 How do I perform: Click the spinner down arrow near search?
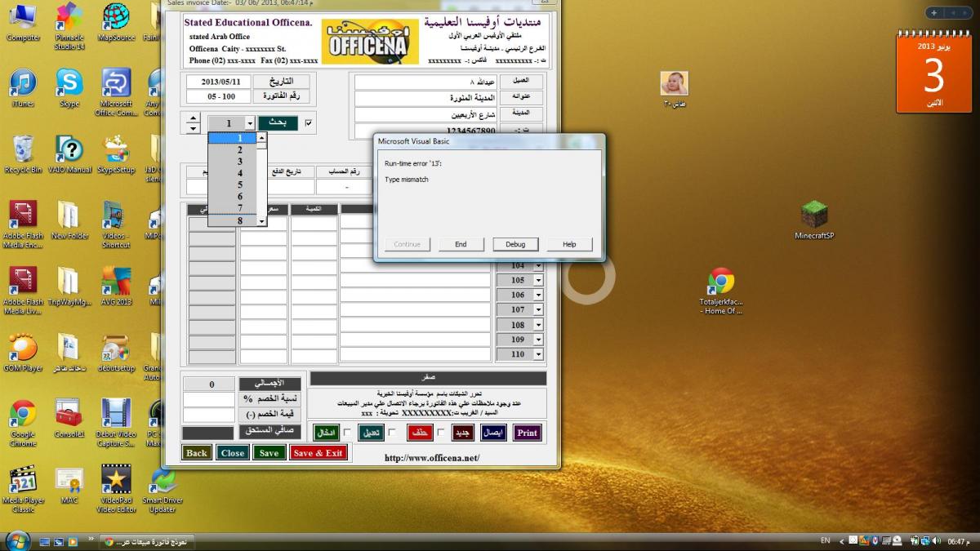[193, 128]
